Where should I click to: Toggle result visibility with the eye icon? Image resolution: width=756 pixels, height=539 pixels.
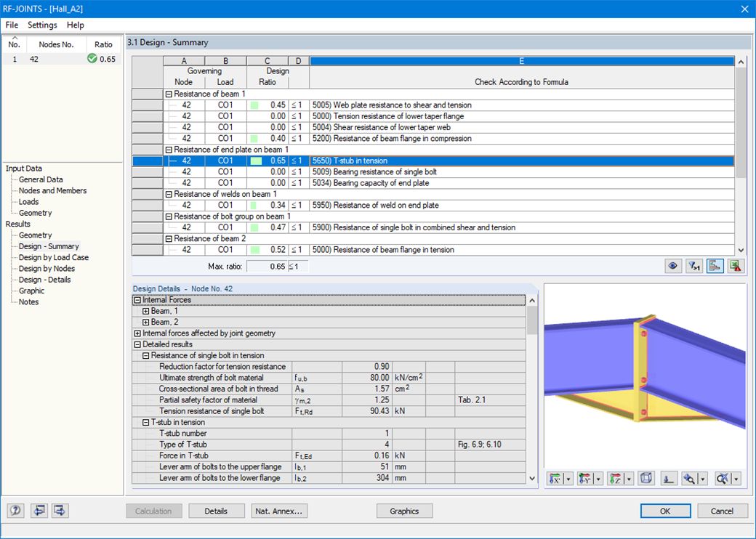point(672,266)
